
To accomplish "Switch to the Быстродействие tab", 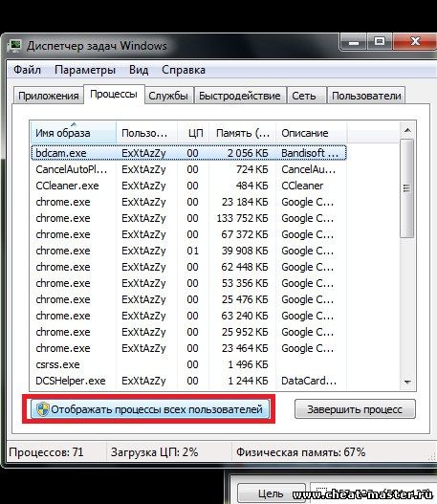I will 240,96.
